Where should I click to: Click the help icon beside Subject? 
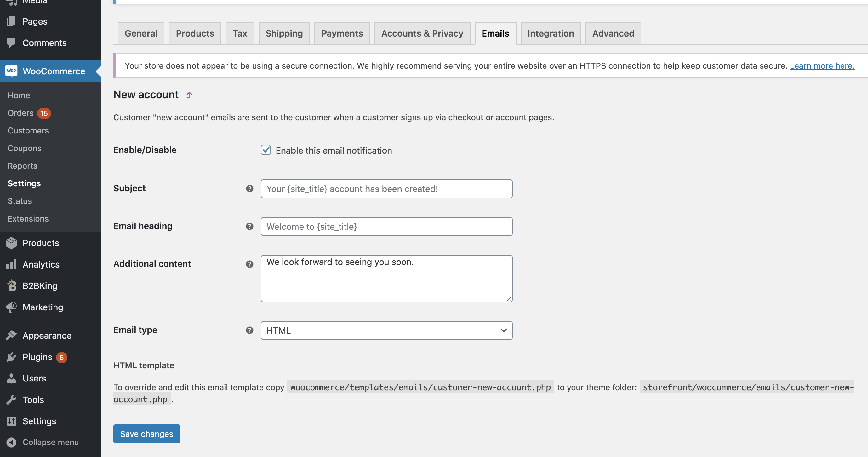250,189
